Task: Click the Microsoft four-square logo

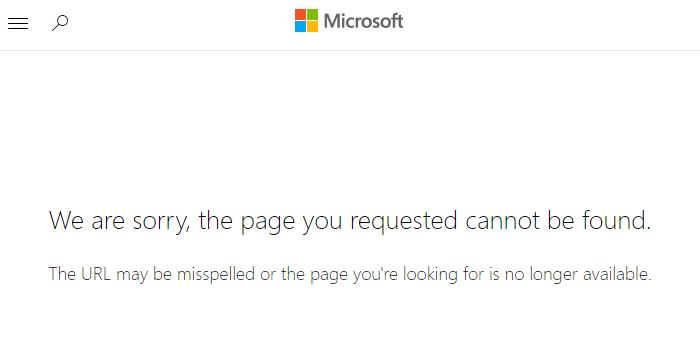Action: (306, 21)
